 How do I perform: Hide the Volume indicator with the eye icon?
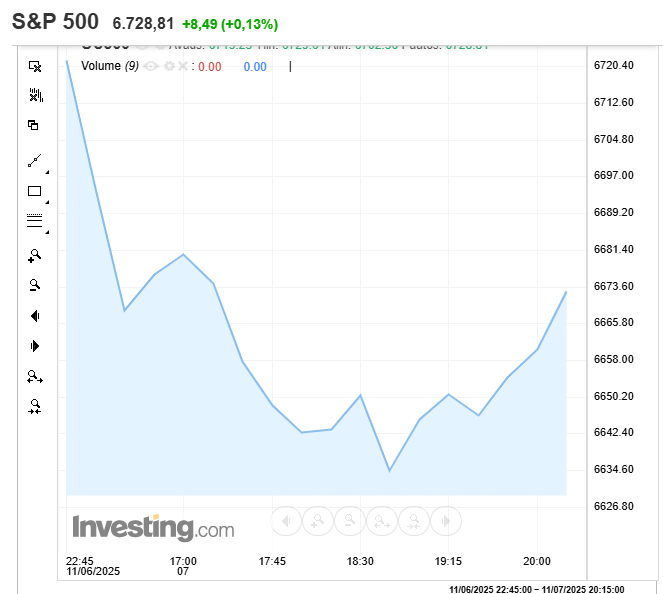(x=151, y=66)
